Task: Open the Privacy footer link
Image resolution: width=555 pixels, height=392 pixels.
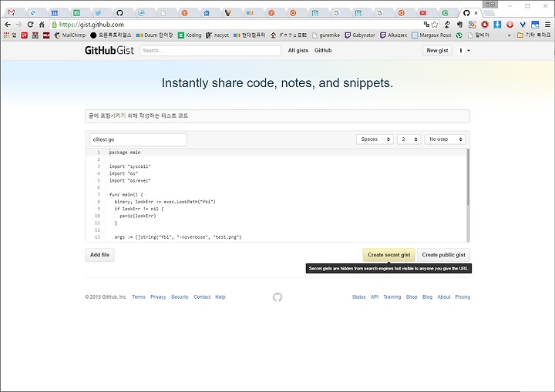Action: coord(158,297)
